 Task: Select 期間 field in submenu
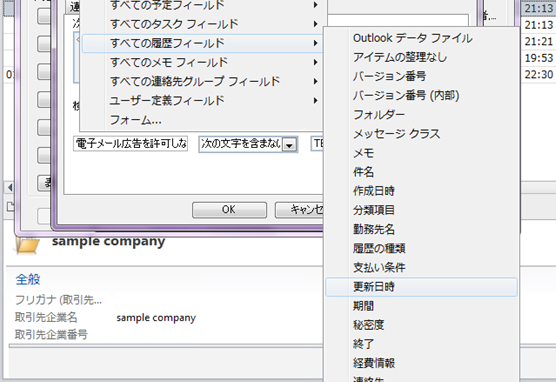tap(421, 306)
